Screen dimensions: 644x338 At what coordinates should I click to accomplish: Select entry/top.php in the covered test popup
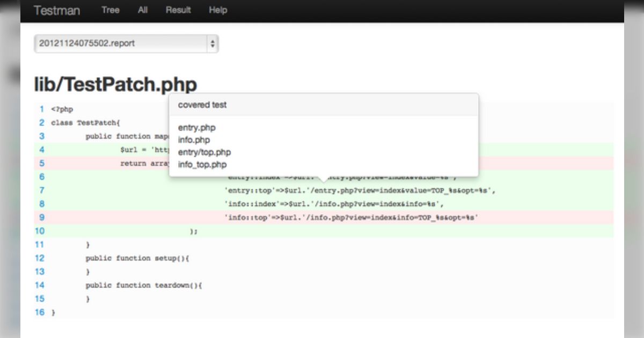[x=204, y=152]
